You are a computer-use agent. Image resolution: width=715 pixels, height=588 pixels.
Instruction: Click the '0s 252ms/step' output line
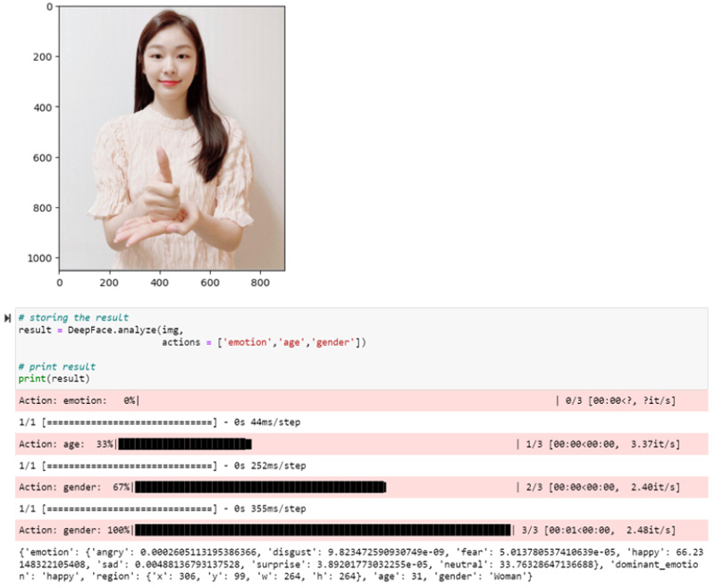[163, 466]
